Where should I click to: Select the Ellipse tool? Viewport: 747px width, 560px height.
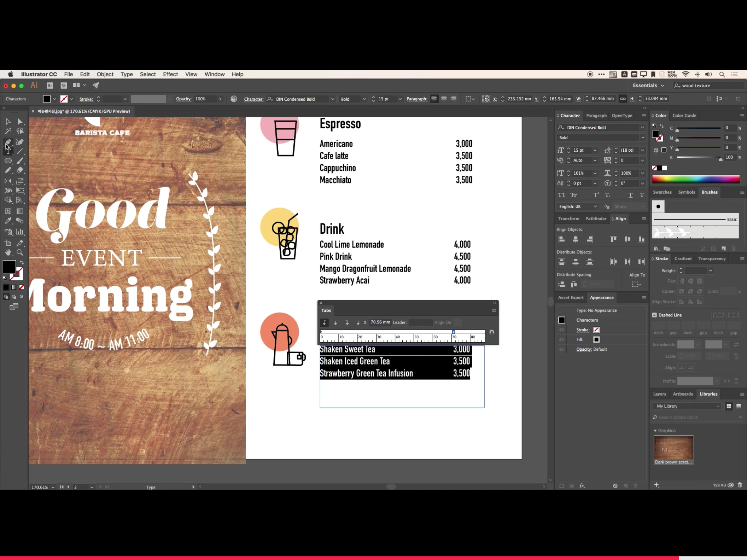coord(8,161)
